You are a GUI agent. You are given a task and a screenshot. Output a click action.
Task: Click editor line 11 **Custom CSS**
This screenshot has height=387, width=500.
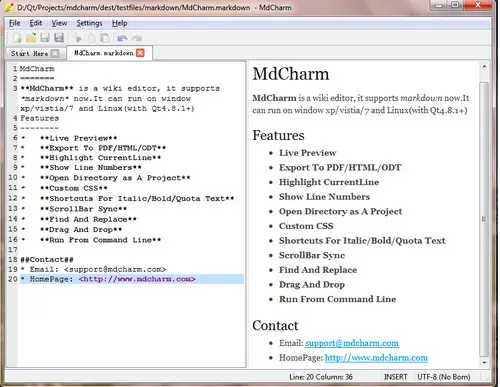click(73, 188)
